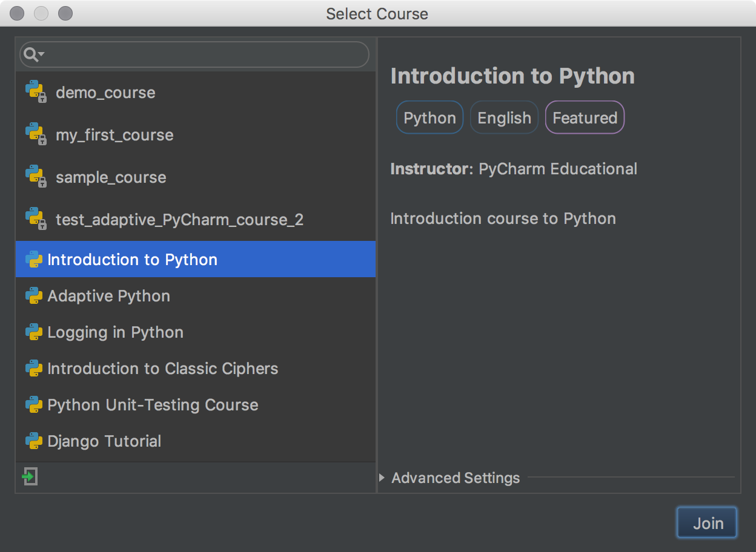Pick Introduction to Classic Ciphers course

(196, 368)
